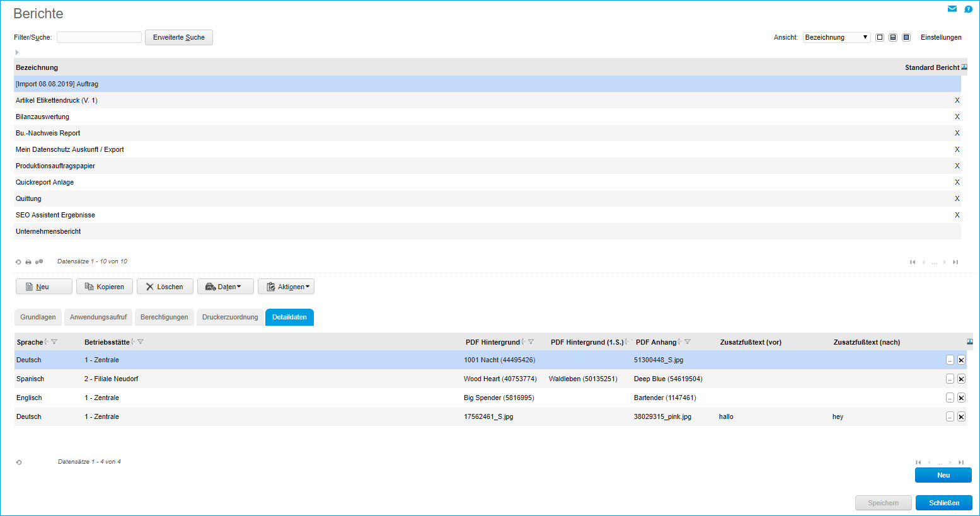Viewport: 980px width, 516px height.
Task: Open the Aktionen dropdown button
Action: (286, 287)
